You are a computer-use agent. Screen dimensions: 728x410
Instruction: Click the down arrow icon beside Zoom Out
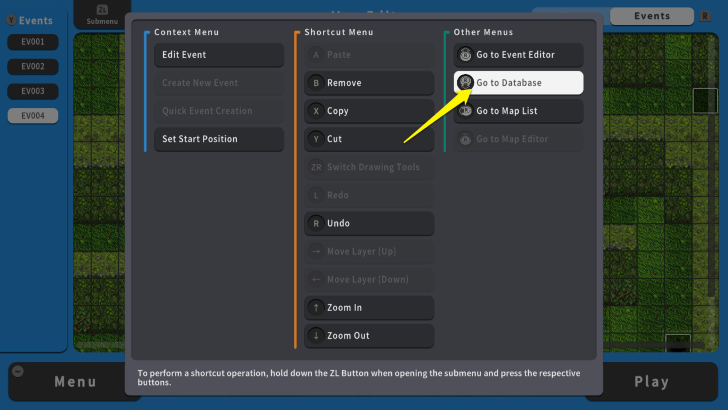tap(316, 336)
